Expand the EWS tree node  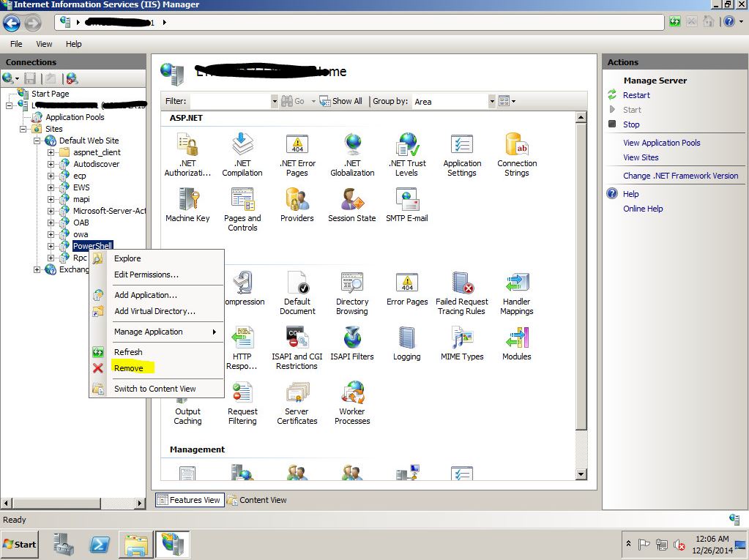tap(51, 187)
